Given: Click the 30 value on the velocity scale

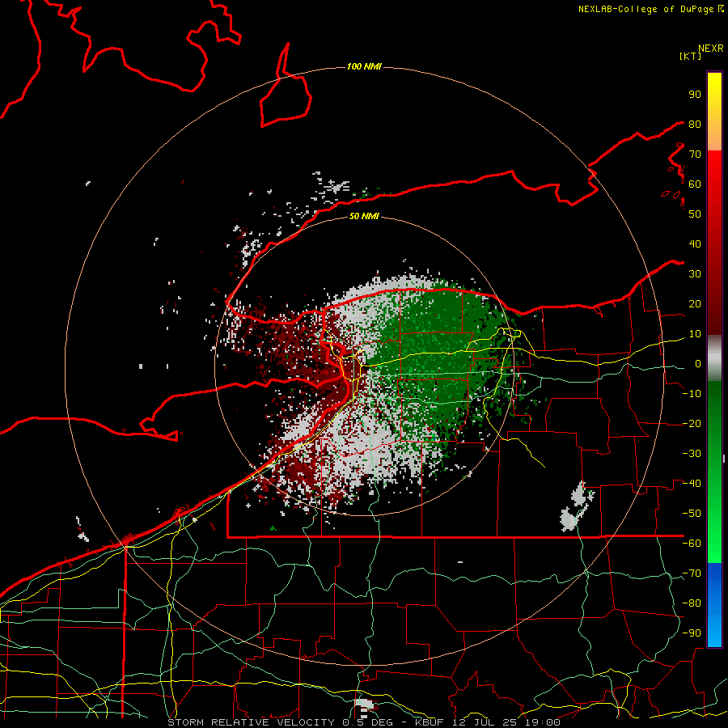Looking at the screenshot, I should [695, 274].
